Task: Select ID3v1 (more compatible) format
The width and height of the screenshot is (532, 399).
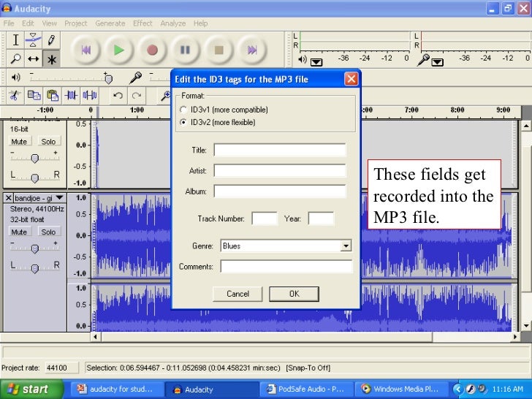Action: [x=183, y=110]
